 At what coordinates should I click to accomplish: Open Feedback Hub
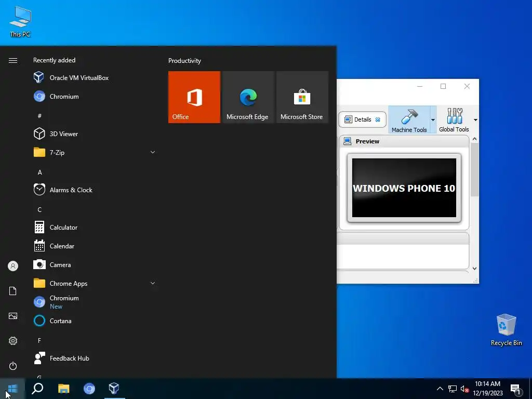tap(95, 358)
